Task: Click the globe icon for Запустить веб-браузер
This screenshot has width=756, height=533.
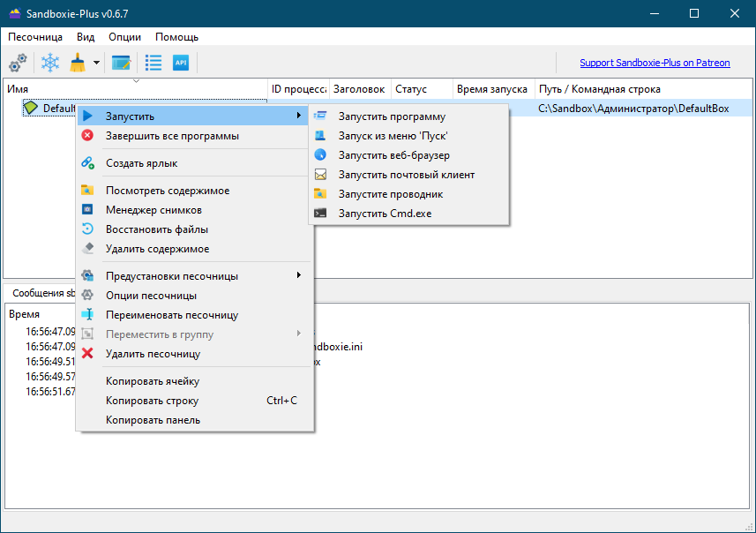Action: (320, 154)
